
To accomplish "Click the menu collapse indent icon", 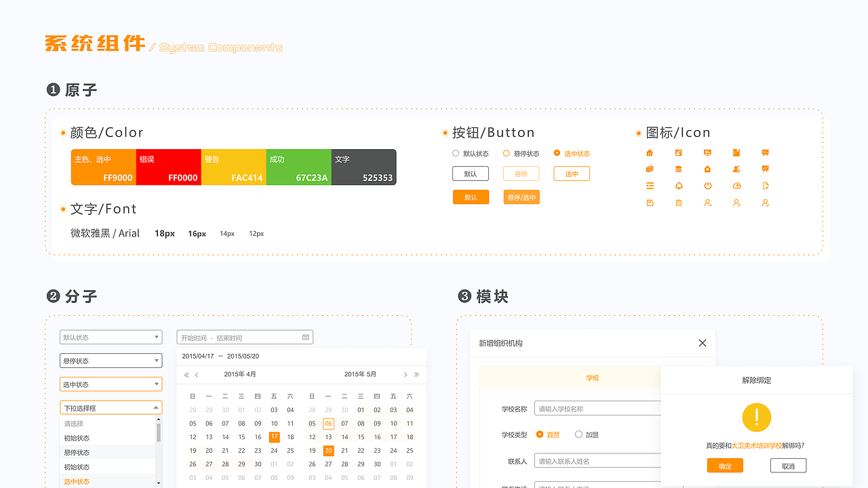I will [650, 186].
